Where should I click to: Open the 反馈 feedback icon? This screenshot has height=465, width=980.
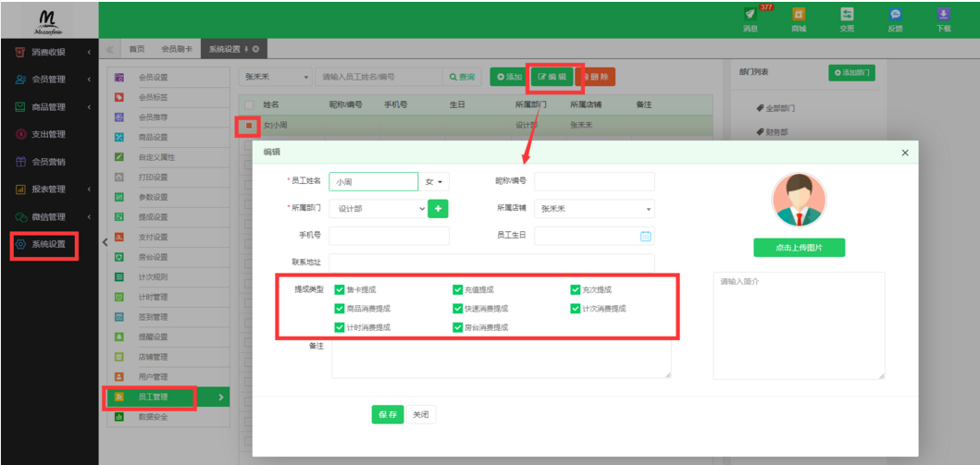895,15
